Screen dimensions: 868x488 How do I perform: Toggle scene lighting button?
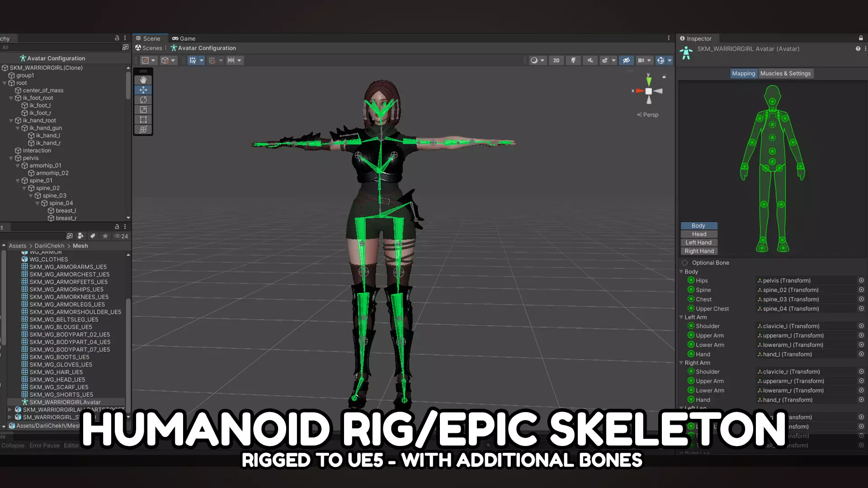click(573, 60)
